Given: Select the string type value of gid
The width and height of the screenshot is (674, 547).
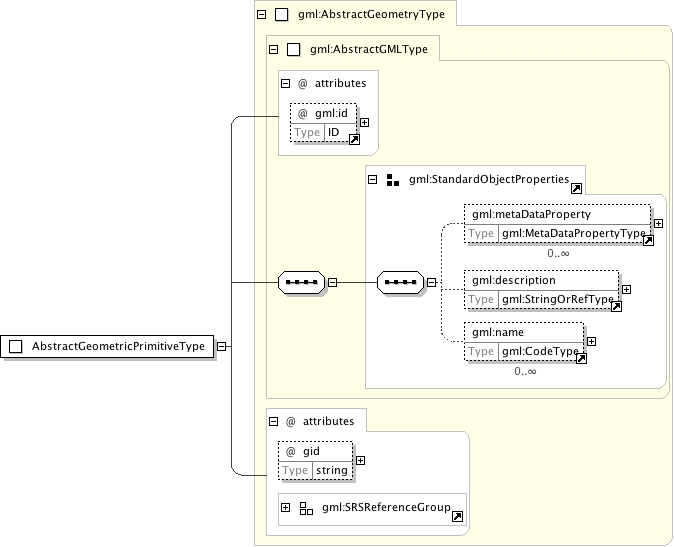Looking at the screenshot, I should click(332, 471).
